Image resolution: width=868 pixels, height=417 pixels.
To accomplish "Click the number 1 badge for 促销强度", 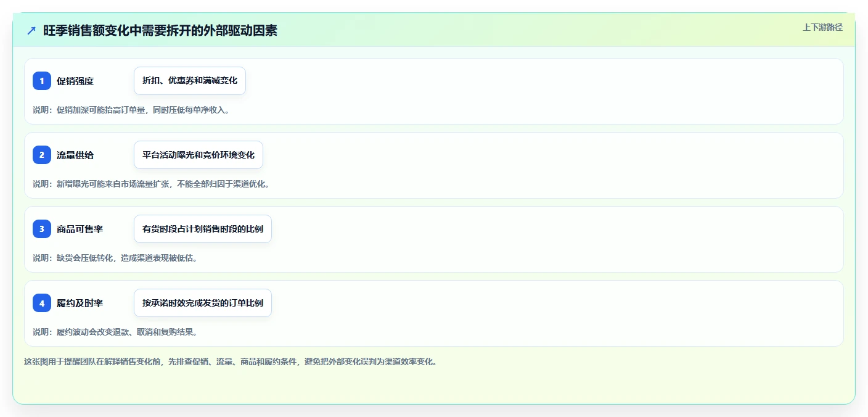I will click(x=42, y=81).
